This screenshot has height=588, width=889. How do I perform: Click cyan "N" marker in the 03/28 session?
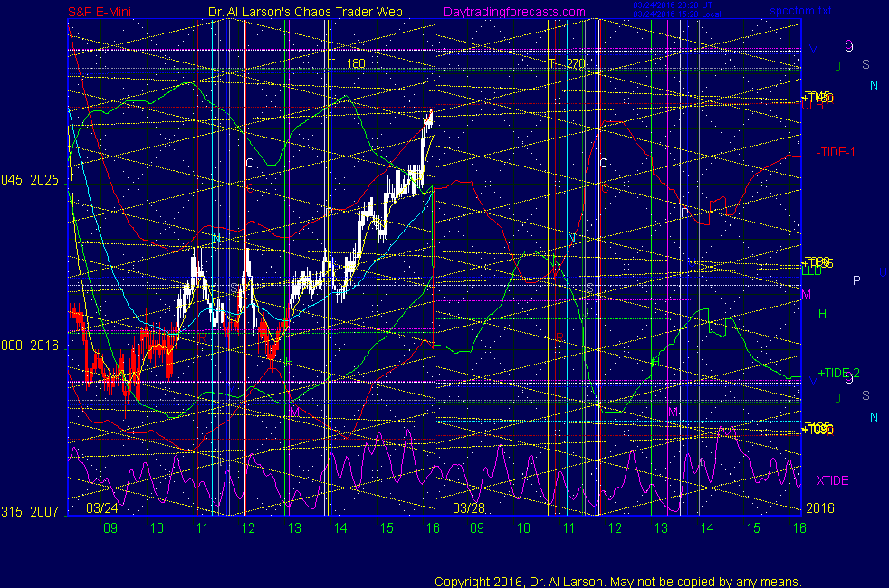coord(571,239)
